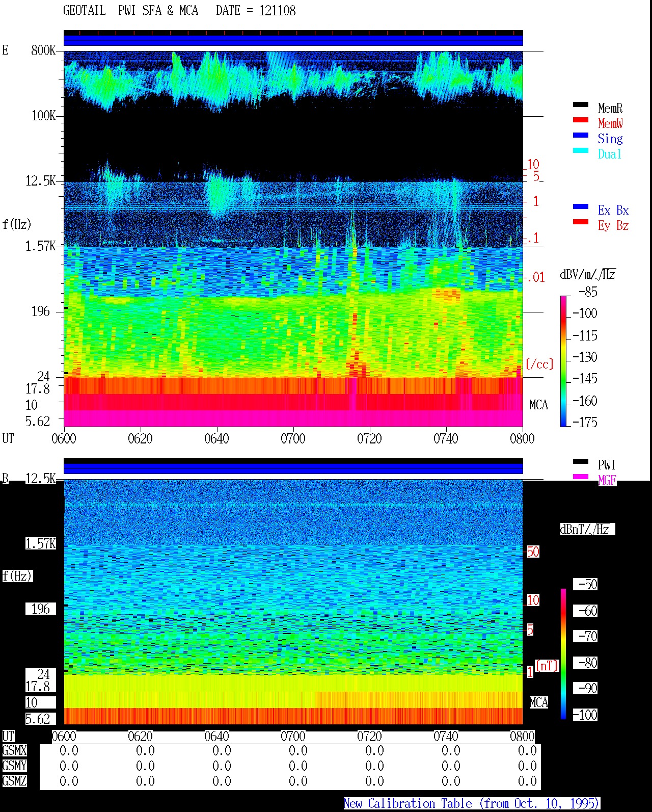This screenshot has width=652, height=812.
Task: Click the MCA label beside the B panel
Action: (x=538, y=702)
